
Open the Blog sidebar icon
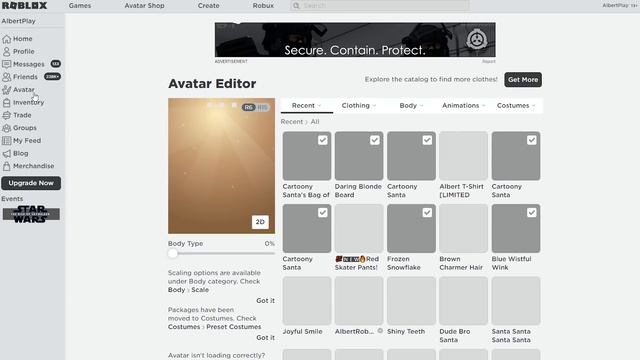(x=7, y=153)
